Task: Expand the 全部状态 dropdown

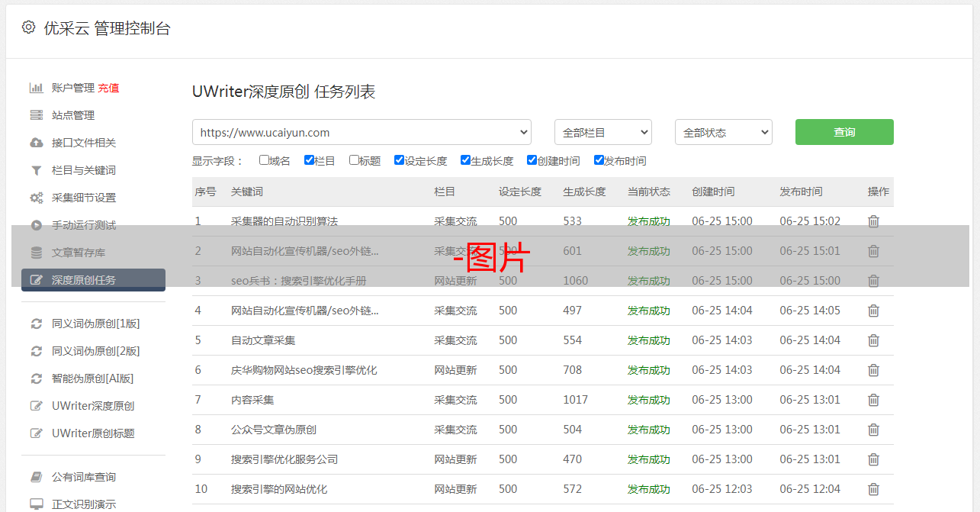Action: (723, 132)
